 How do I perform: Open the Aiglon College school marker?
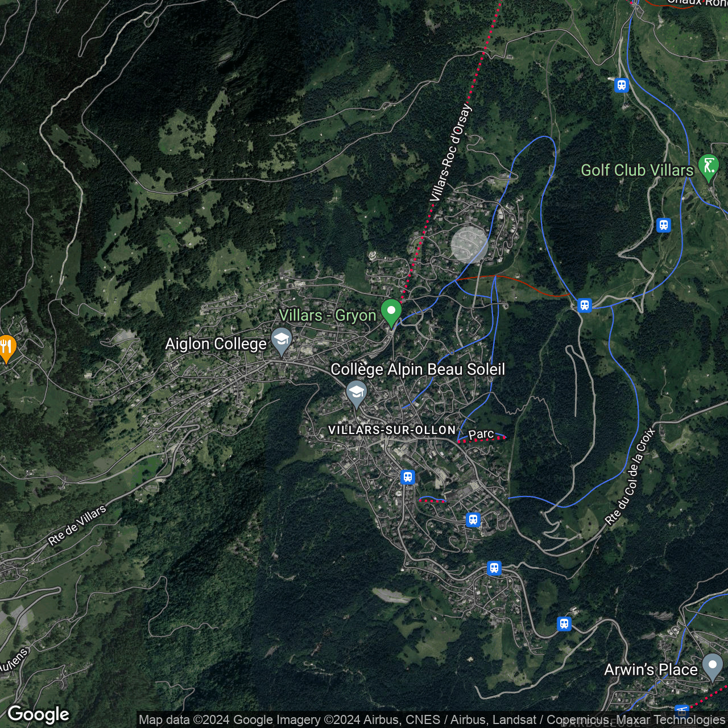point(281,340)
